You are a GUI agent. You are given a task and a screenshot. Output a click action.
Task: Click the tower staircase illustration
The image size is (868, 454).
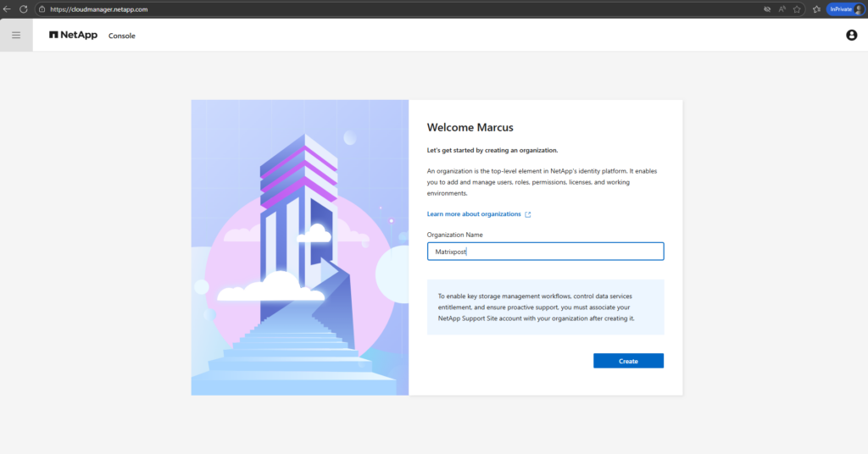pos(299,247)
